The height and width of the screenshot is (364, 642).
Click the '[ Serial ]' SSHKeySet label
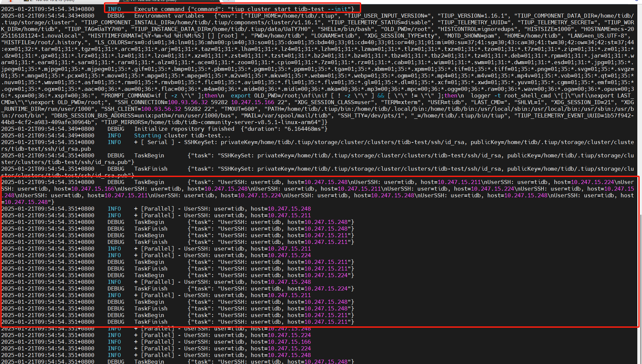click(x=158, y=142)
